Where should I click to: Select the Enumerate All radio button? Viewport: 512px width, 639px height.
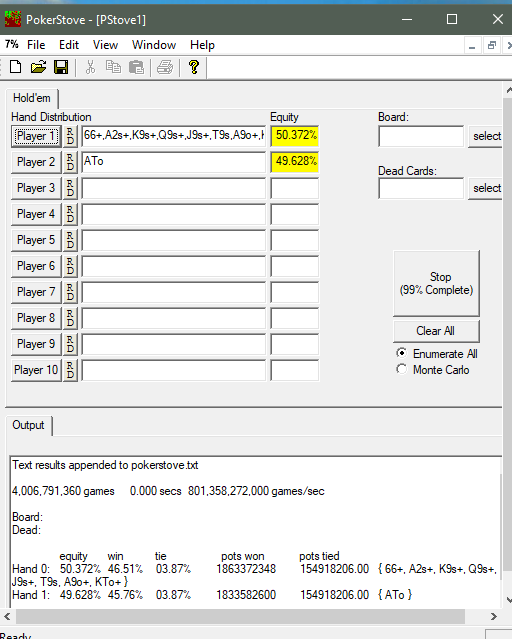[402, 353]
